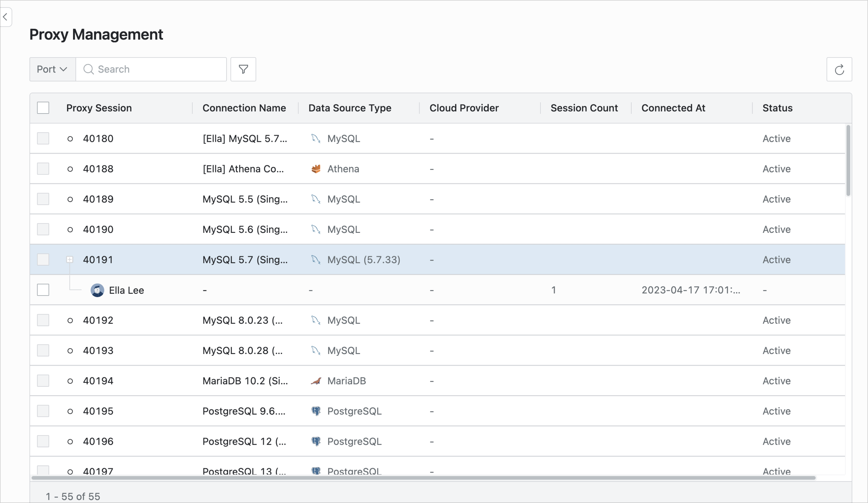Viewport: 868px width, 503px height.
Task: Check the box for session 40191
Action: pyautogui.click(x=43, y=259)
